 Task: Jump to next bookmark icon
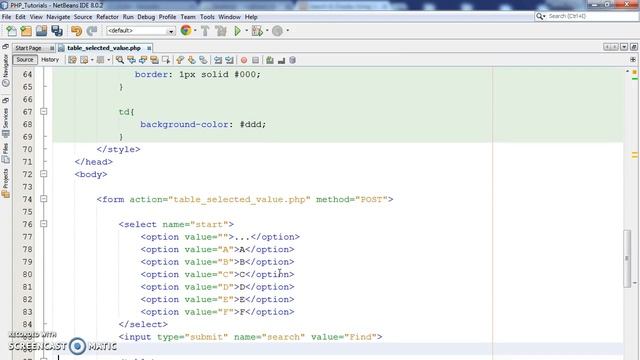point(191,60)
